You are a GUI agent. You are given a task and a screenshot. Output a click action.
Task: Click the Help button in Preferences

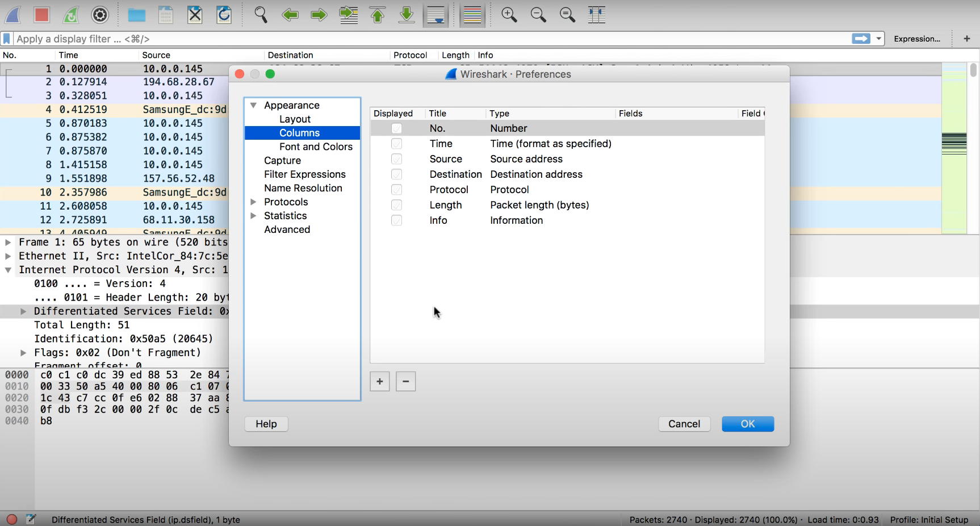coord(266,424)
